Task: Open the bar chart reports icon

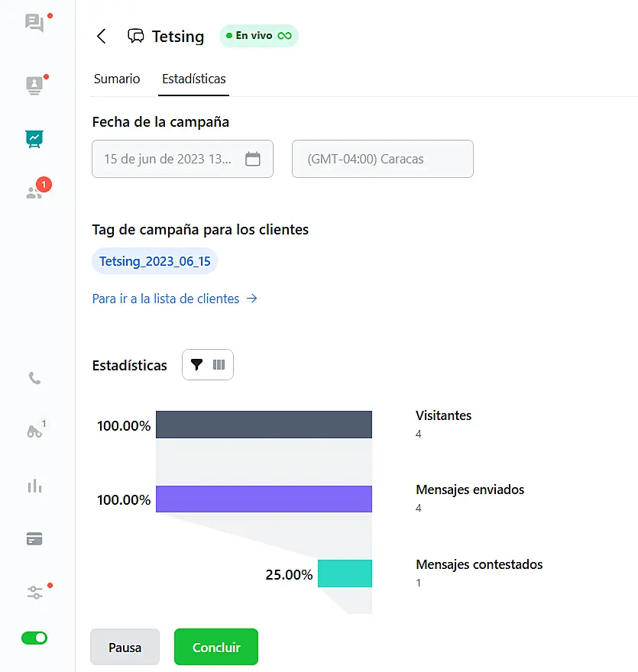Action: 34,486
